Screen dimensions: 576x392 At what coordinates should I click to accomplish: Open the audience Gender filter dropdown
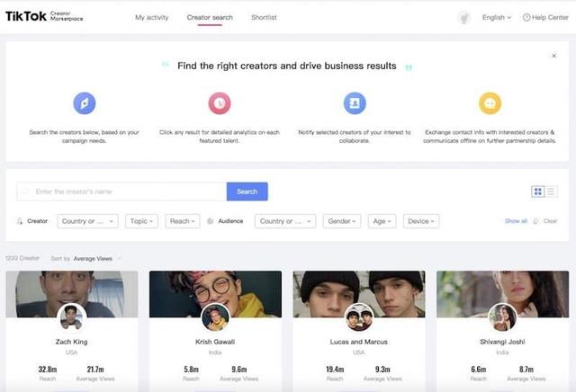[x=342, y=221]
